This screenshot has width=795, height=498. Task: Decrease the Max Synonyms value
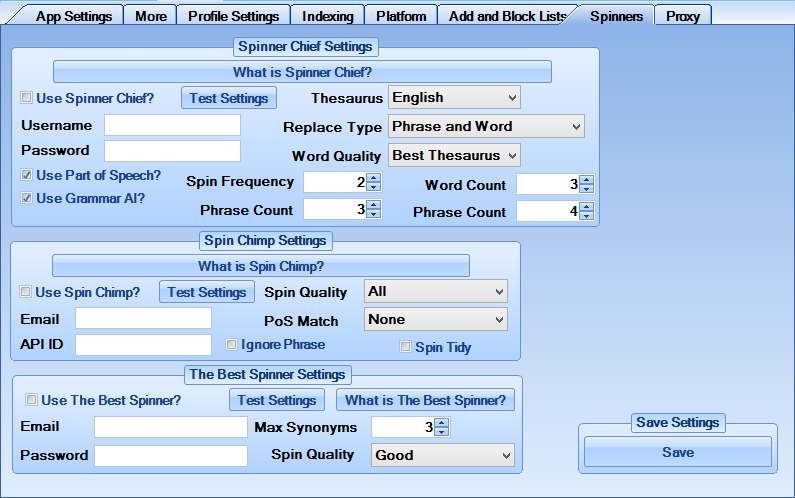tap(442, 432)
